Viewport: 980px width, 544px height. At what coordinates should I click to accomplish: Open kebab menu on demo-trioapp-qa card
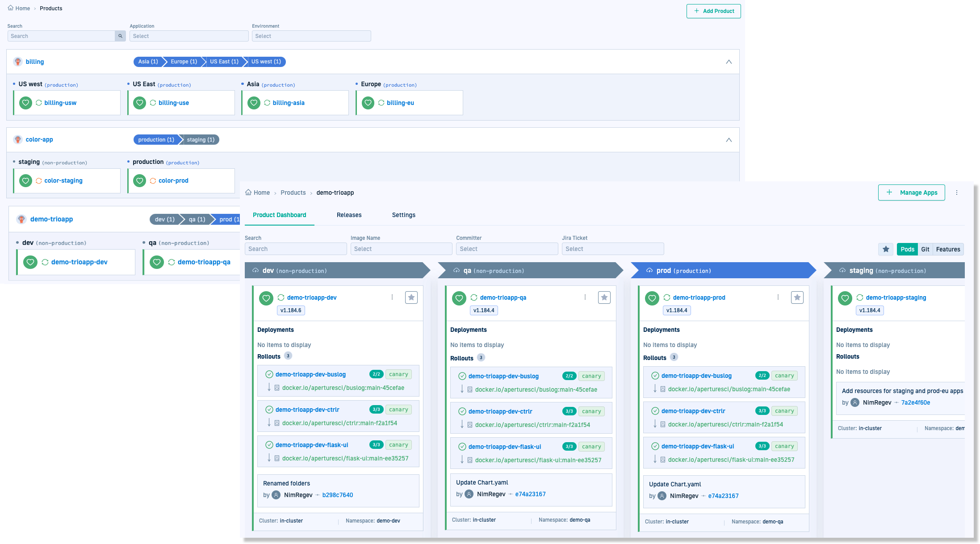pyautogui.click(x=585, y=297)
